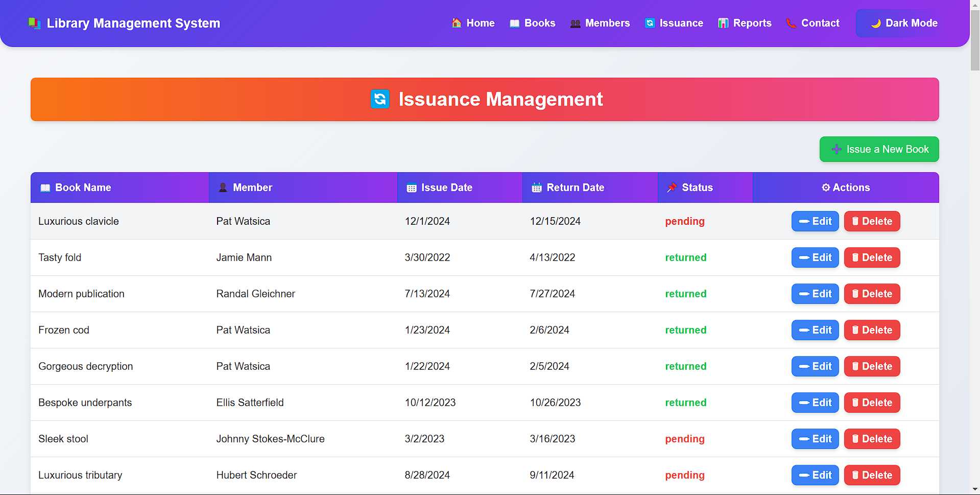
Task: Click the Status column header
Action: pyautogui.click(x=705, y=187)
